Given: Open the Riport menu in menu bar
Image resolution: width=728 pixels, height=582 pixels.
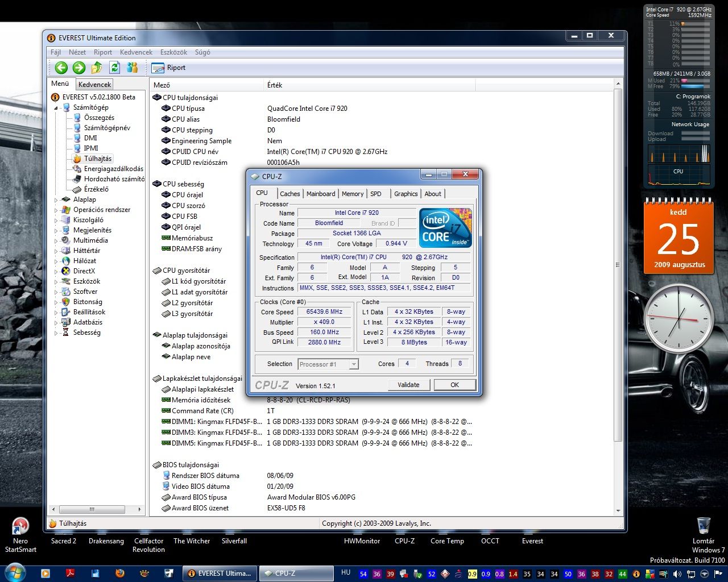Looking at the screenshot, I should coord(103,52).
